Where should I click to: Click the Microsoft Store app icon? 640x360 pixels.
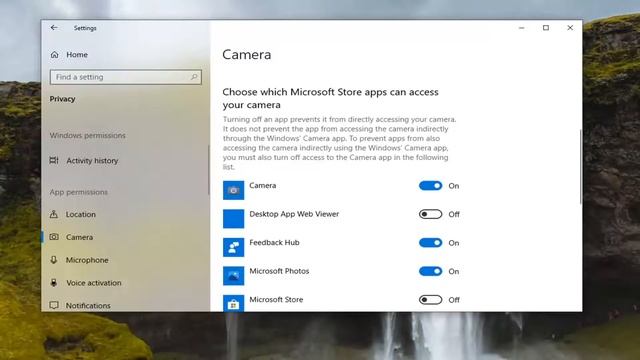coord(233,303)
